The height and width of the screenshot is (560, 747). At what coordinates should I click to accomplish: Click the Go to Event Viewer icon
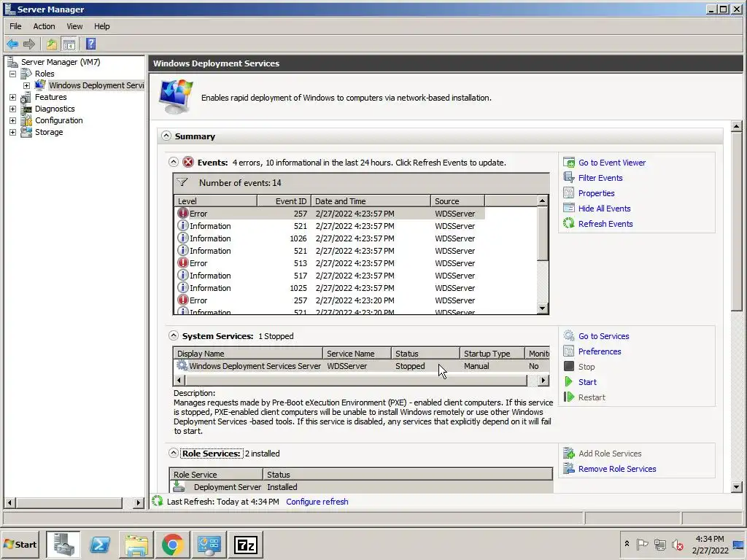coord(569,163)
